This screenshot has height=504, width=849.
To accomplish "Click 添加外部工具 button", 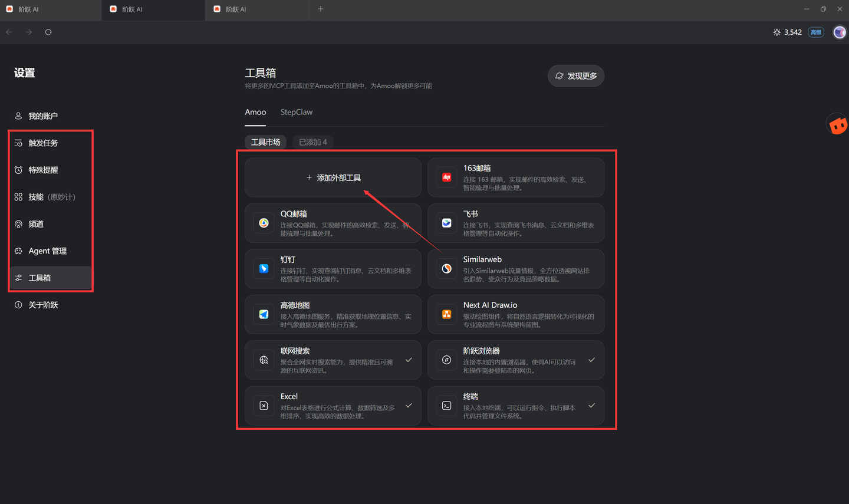I will point(333,177).
